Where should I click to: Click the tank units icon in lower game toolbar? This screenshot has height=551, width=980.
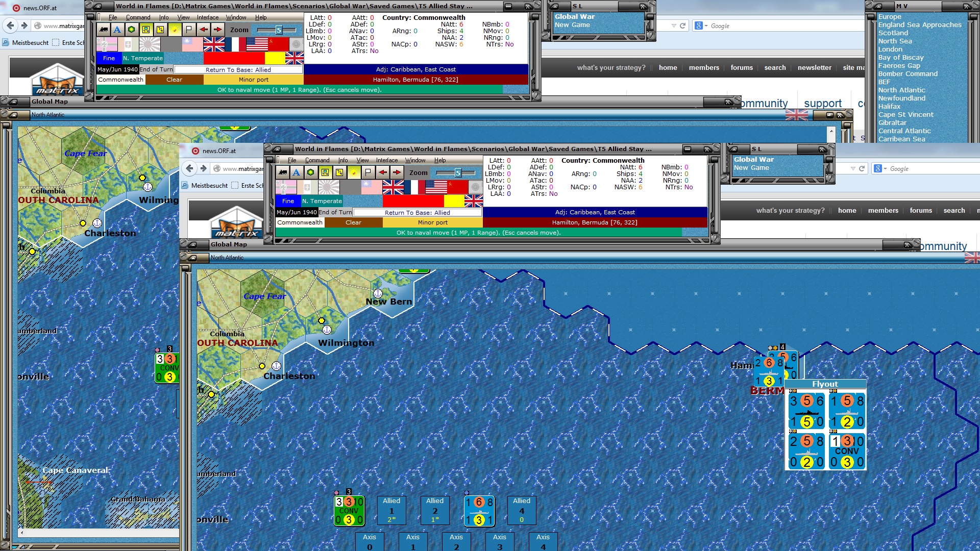[283, 172]
